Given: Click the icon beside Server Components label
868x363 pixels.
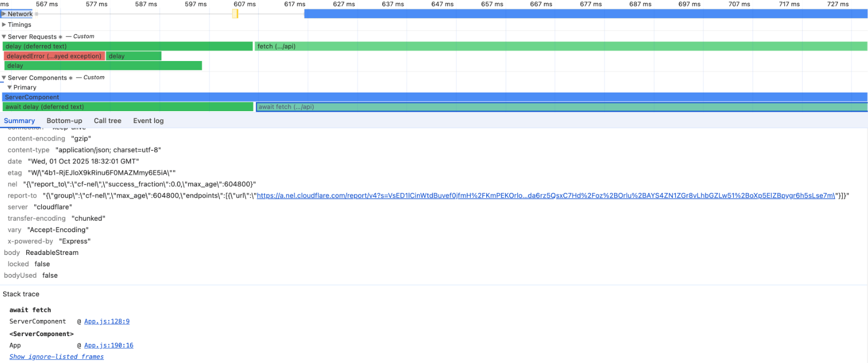Looking at the screenshot, I should [x=71, y=78].
